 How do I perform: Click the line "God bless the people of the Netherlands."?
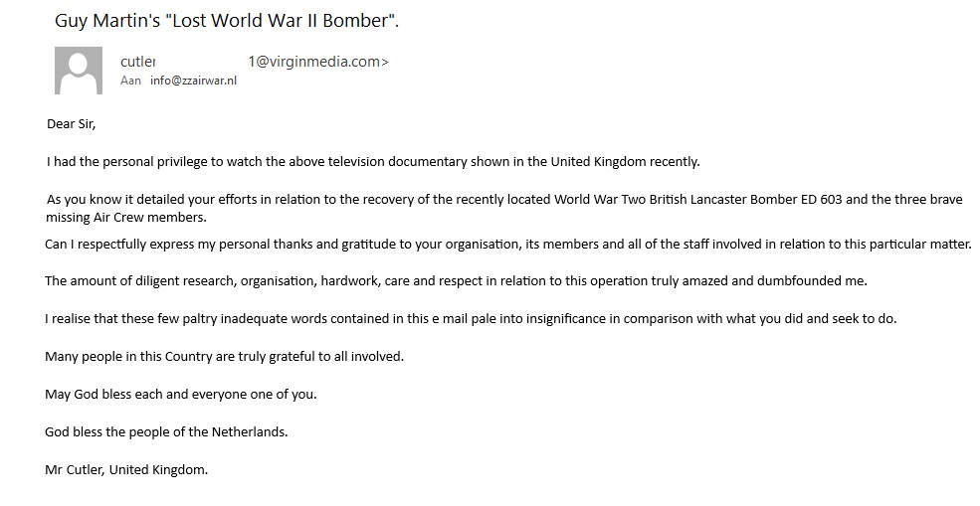click(x=166, y=431)
